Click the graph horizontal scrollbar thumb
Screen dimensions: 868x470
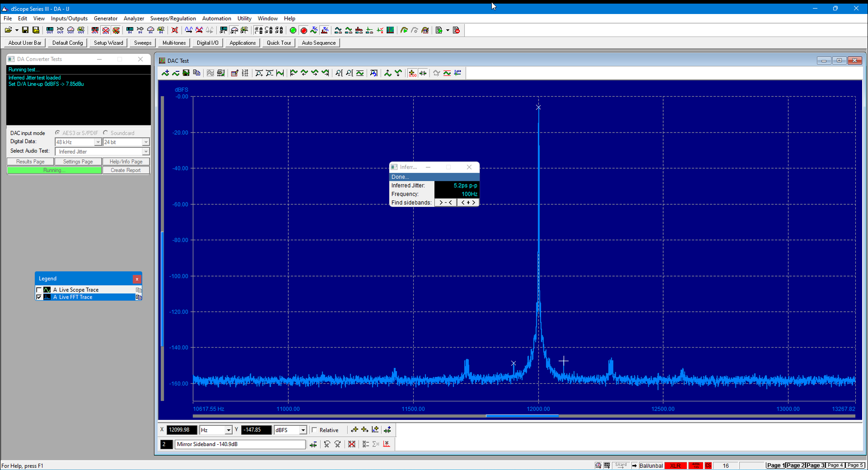pyautogui.click(x=522, y=416)
